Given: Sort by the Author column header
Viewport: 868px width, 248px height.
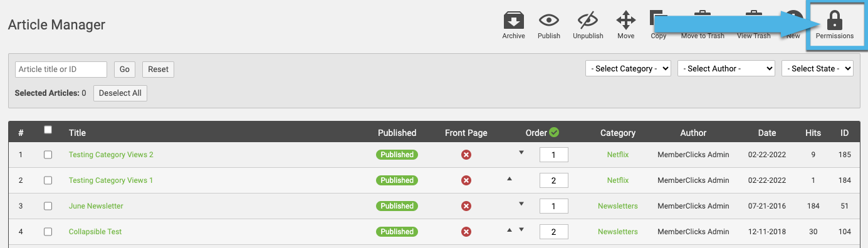Looking at the screenshot, I should pyautogui.click(x=693, y=133).
